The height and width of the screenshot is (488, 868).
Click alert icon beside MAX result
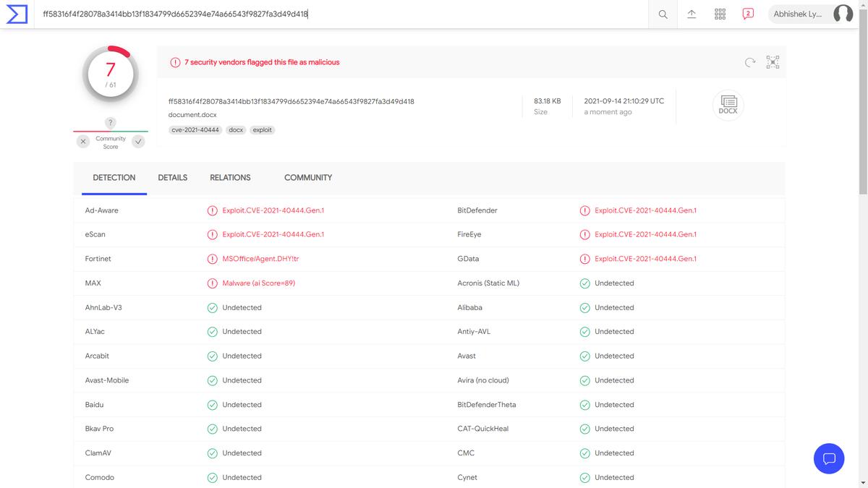tap(212, 283)
